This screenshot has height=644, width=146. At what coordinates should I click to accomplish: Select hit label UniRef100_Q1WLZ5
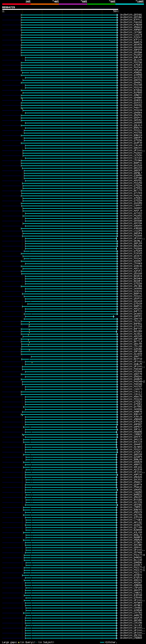click(x=131, y=364)
